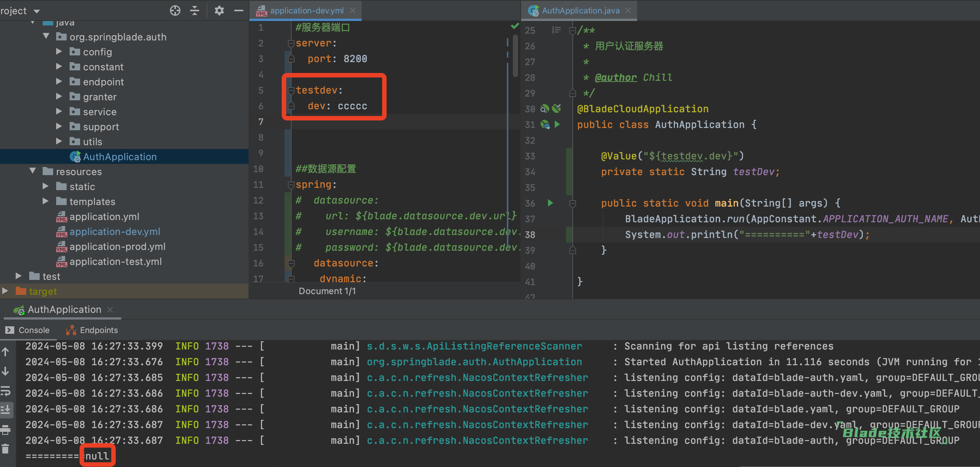Expand the support folder
The height and width of the screenshot is (467, 980).
60,126
